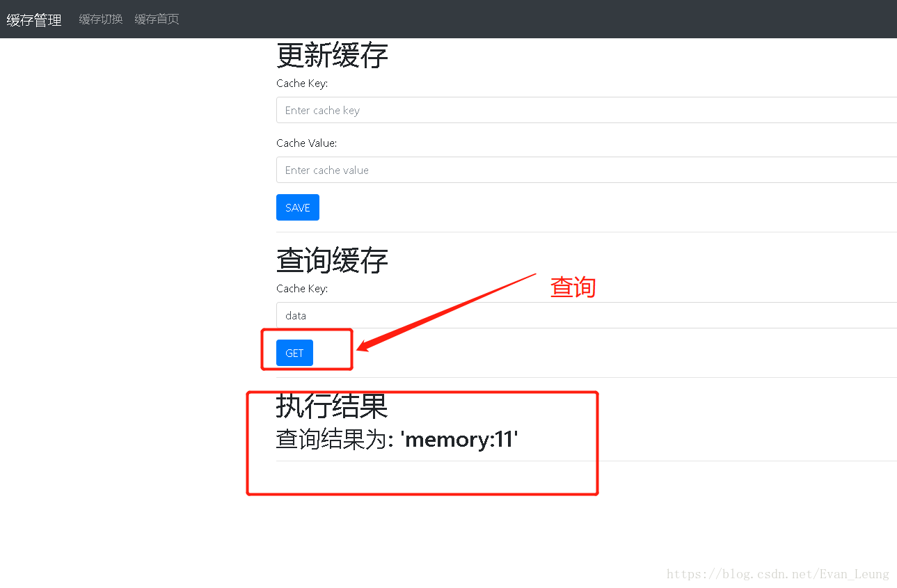Focus the 'Enter cache value' field

587,170
